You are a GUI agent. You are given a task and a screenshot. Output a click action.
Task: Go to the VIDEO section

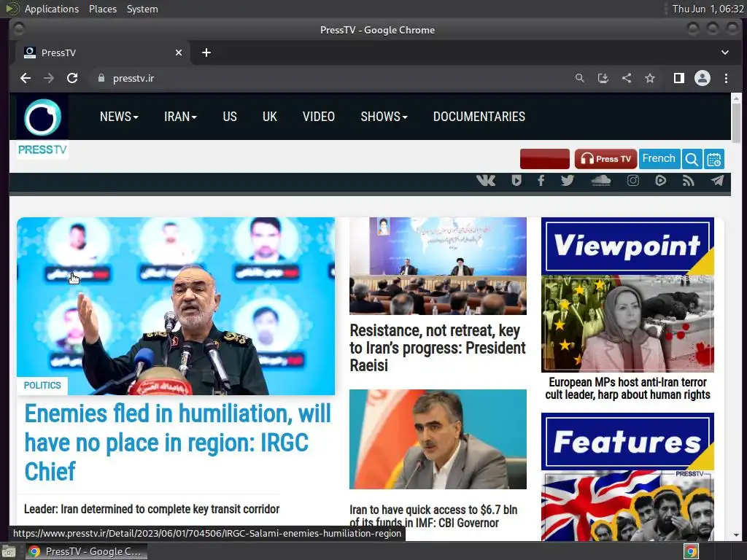[x=319, y=117]
